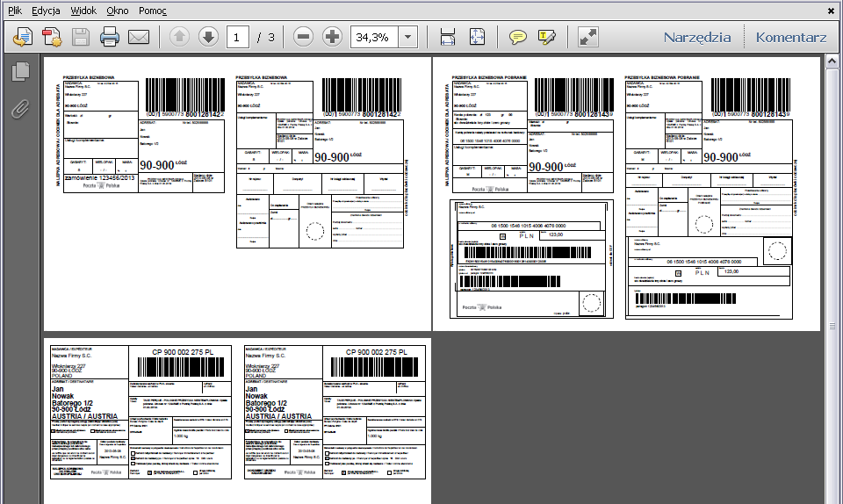Select the highlight text tool

coord(546,37)
